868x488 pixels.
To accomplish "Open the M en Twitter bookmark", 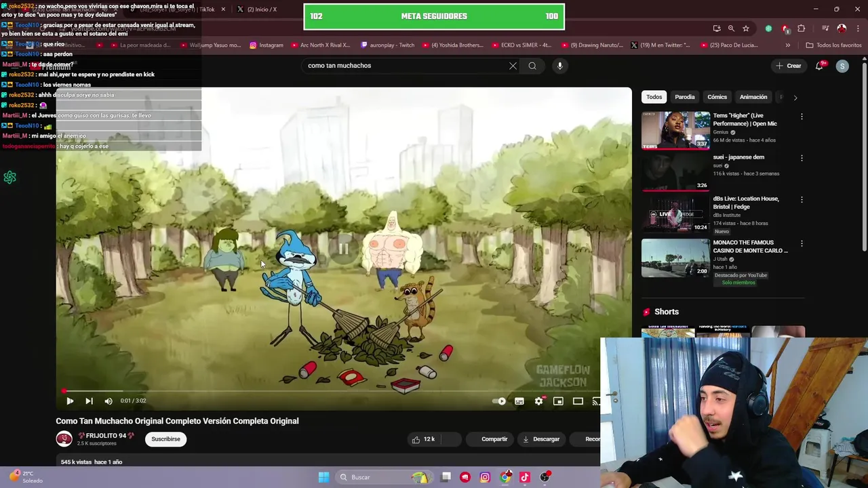I will tap(660, 45).
